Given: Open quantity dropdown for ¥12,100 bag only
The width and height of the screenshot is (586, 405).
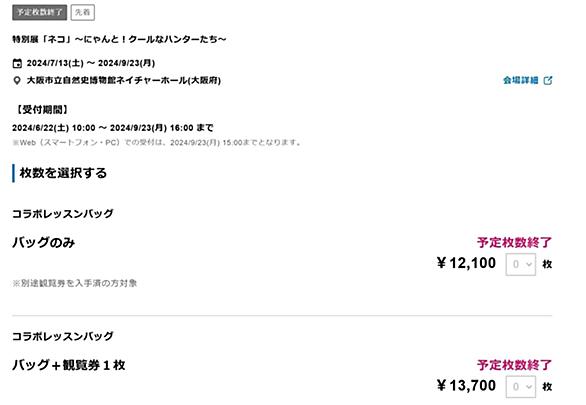Looking at the screenshot, I should click(x=521, y=264).
